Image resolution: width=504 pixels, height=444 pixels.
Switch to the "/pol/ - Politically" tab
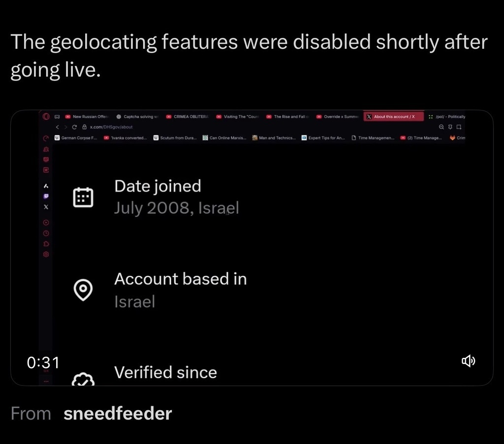(x=447, y=117)
